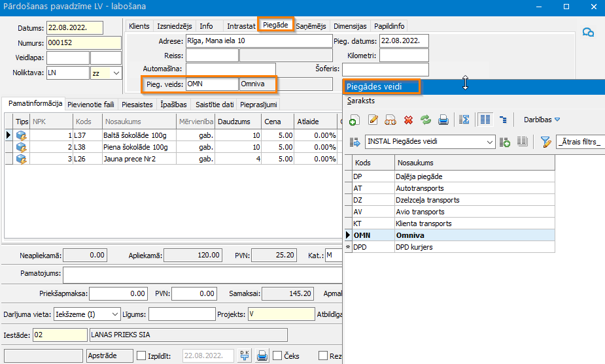This screenshot has height=364, width=605.
Task: Click the Cena column header
Action: [278, 122]
